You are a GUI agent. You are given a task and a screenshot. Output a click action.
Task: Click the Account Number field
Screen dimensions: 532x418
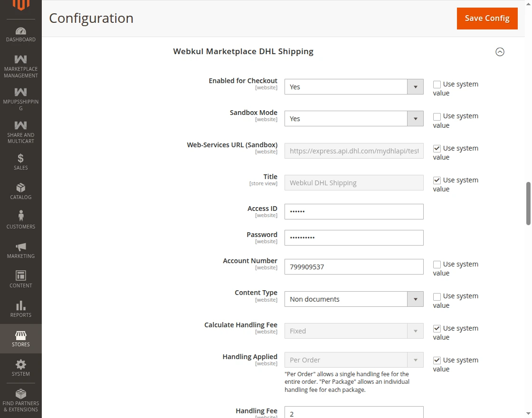354,267
